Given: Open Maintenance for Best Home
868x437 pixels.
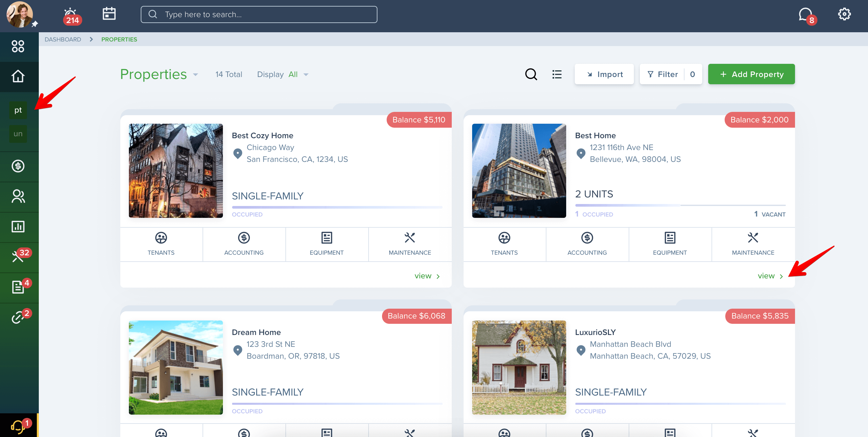Looking at the screenshot, I should (x=753, y=244).
